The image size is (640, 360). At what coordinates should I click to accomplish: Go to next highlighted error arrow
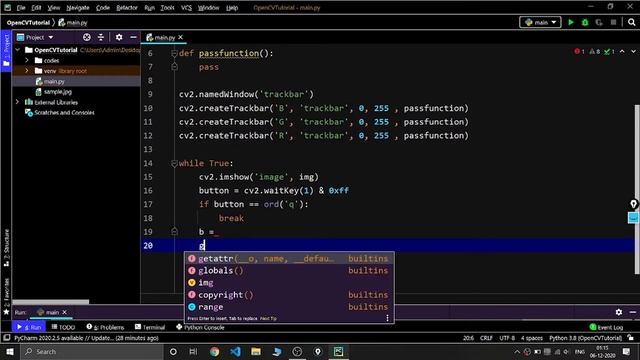click(633, 51)
